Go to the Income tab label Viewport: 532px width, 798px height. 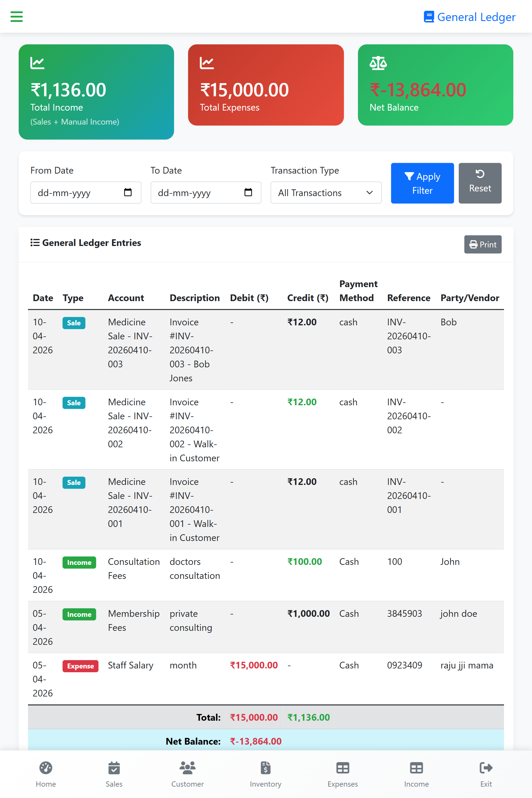pos(416,784)
